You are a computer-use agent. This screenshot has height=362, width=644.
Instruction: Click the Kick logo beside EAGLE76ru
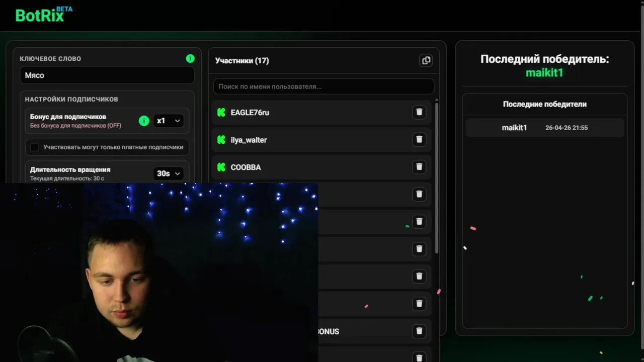pos(221,112)
